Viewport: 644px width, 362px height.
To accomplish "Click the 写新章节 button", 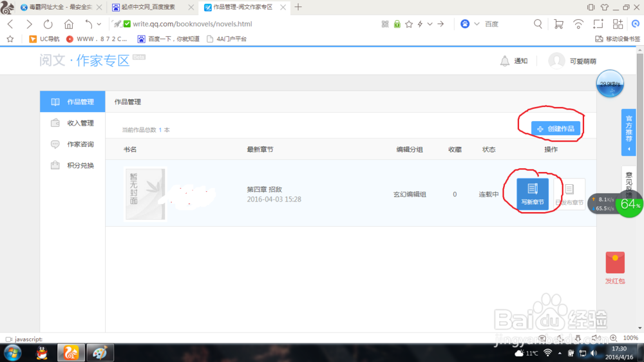I will point(533,194).
